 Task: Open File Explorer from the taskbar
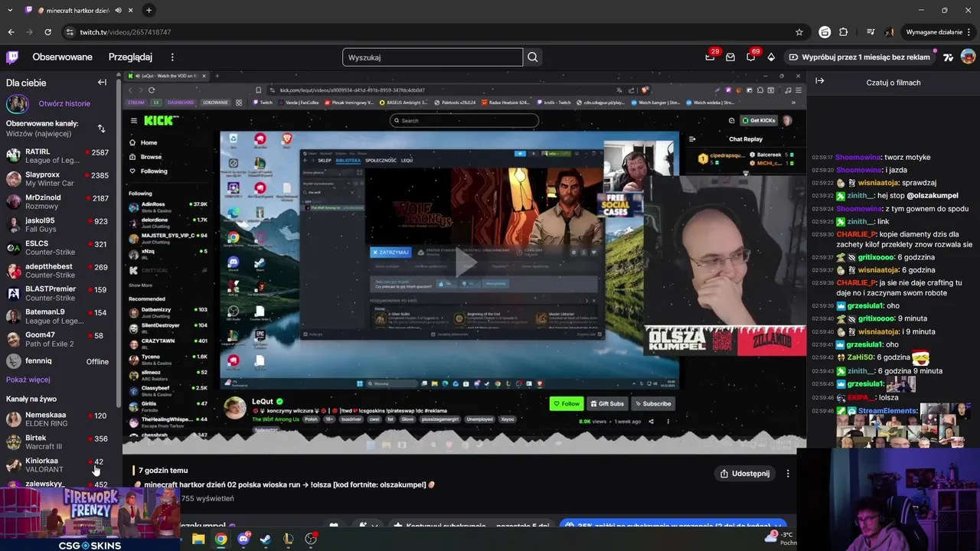(198, 539)
